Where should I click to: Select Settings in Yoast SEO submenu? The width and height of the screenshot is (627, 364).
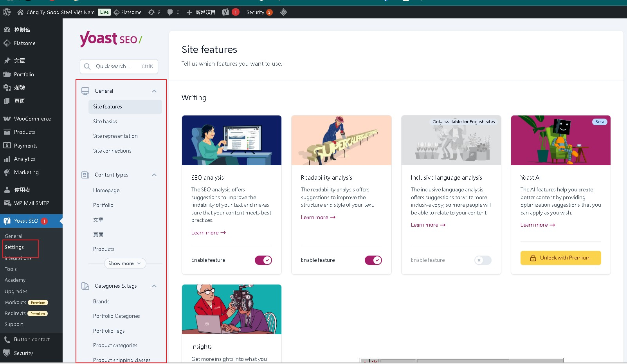(14, 247)
